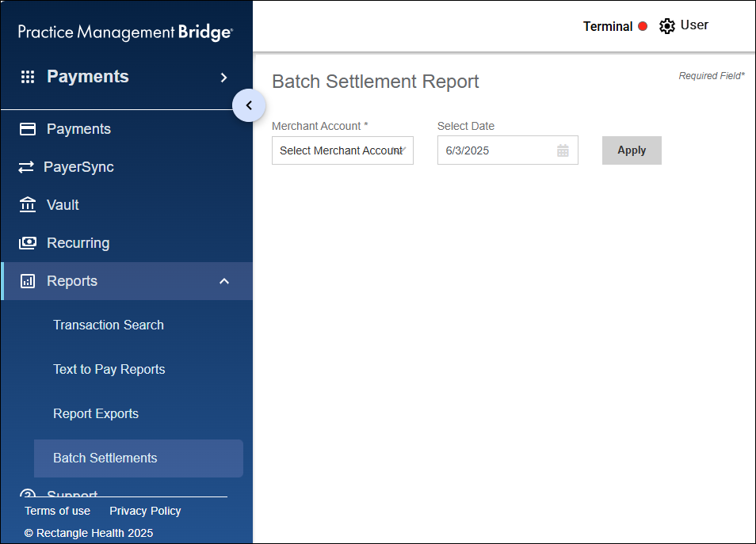Select Text to Pay Reports

109,369
